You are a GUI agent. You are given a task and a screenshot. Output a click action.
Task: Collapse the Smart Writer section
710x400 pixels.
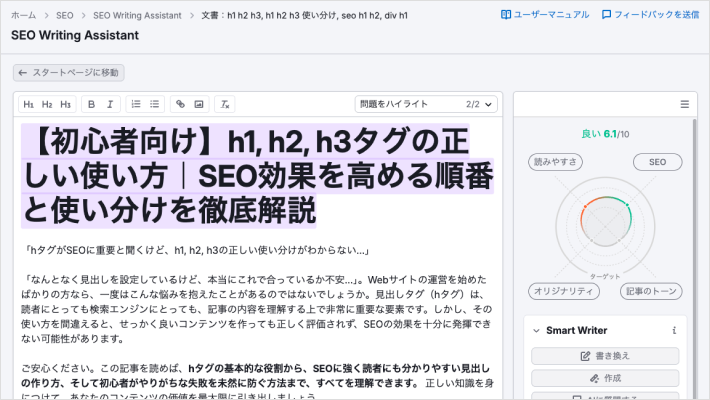pos(536,330)
